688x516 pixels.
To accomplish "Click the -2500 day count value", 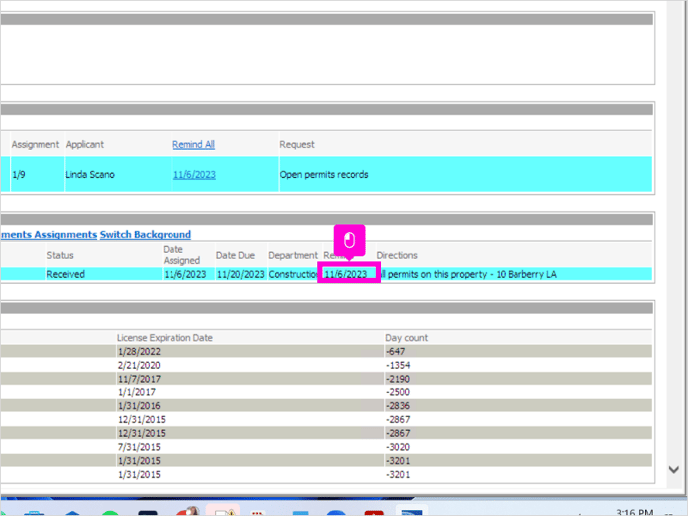I will click(x=398, y=392).
